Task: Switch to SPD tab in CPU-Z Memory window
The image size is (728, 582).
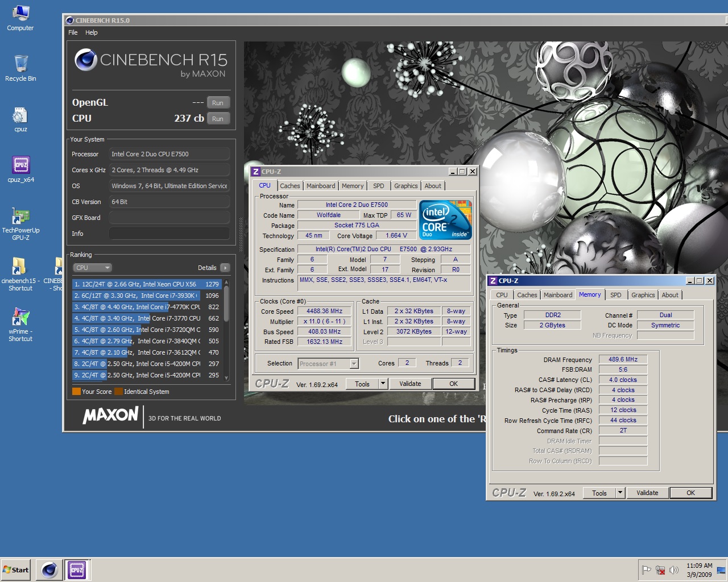Action: pos(615,295)
